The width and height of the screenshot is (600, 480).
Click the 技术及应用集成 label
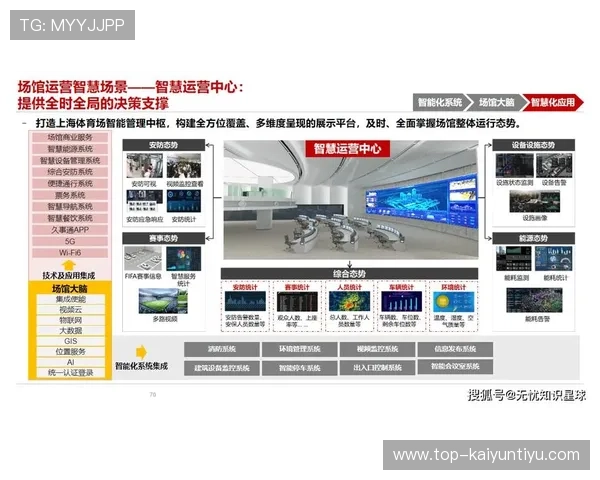(69, 276)
